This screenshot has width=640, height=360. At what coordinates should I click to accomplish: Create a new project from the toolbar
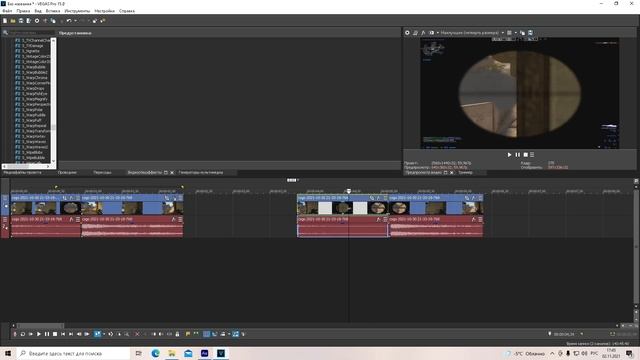5,21
